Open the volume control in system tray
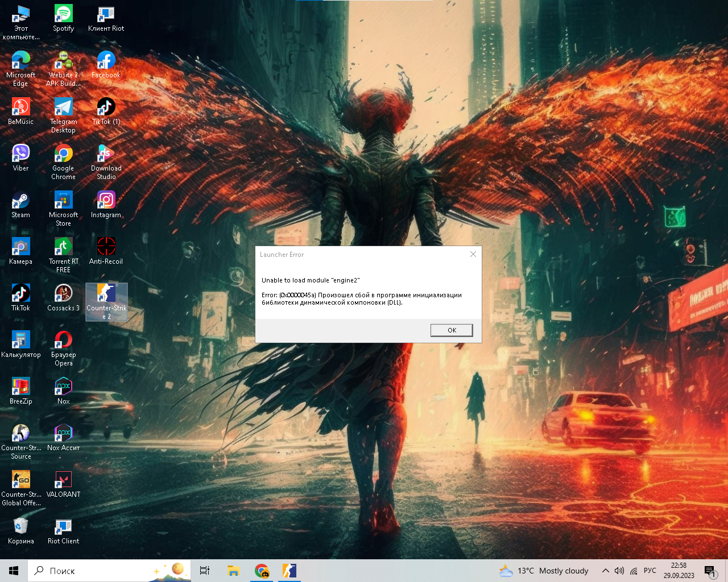Viewport: 728px width, 582px height. coord(619,571)
